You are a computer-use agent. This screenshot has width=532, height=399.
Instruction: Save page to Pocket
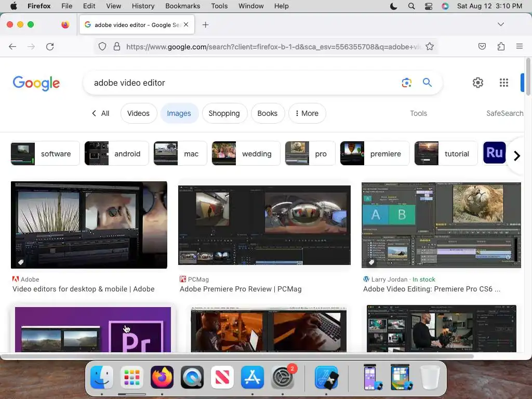pos(482,46)
